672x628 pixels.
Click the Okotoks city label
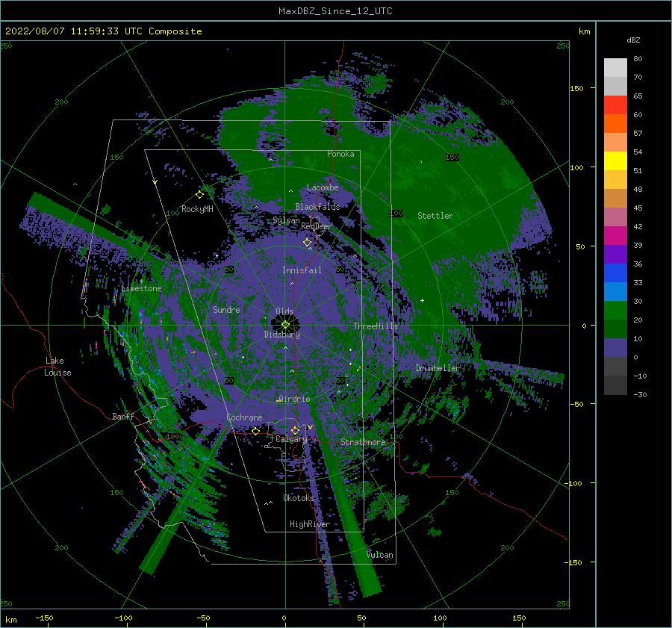299,498
